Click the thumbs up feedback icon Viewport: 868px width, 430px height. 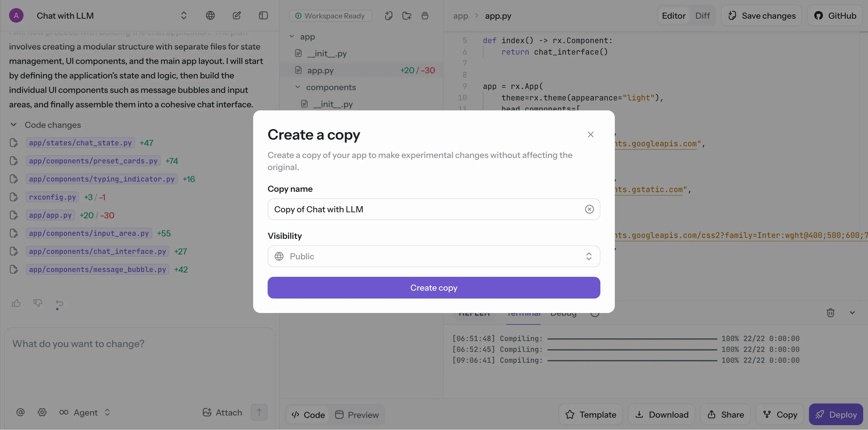[16, 303]
